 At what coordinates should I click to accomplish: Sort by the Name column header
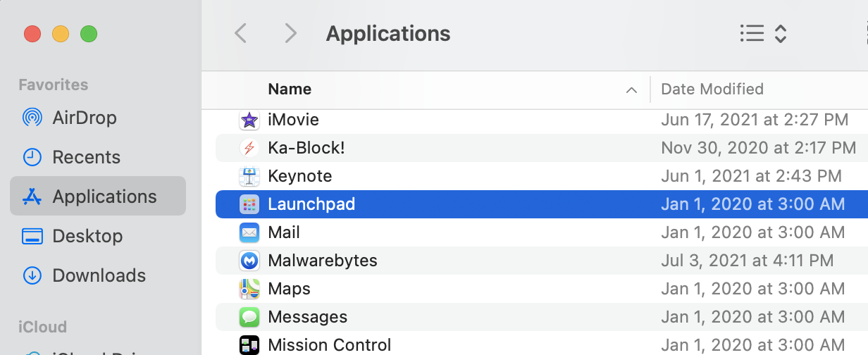click(290, 89)
